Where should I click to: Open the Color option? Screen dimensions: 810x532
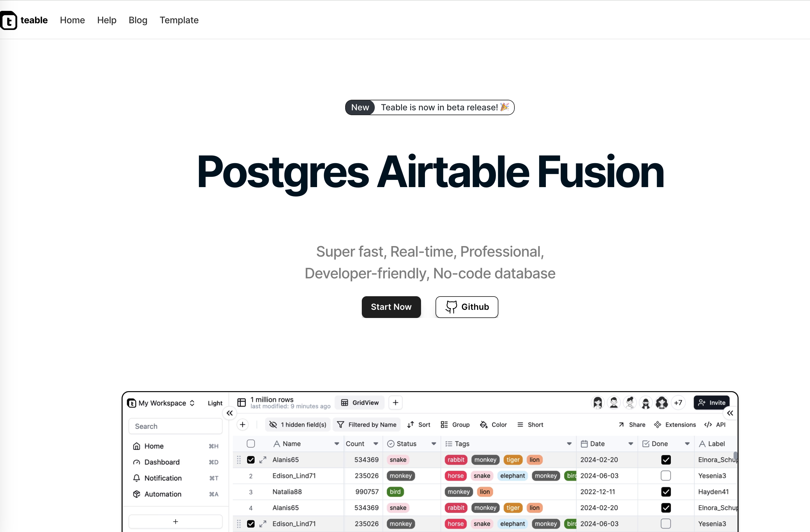pos(494,424)
